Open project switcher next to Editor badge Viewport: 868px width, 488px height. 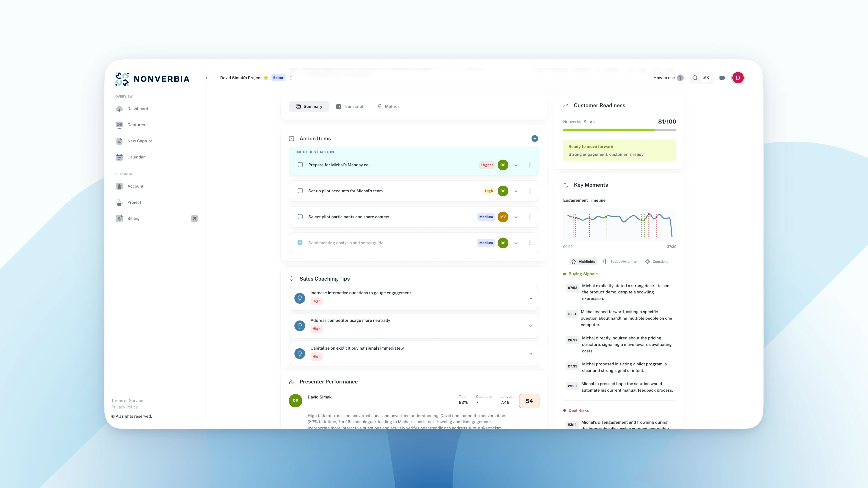coord(291,78)
